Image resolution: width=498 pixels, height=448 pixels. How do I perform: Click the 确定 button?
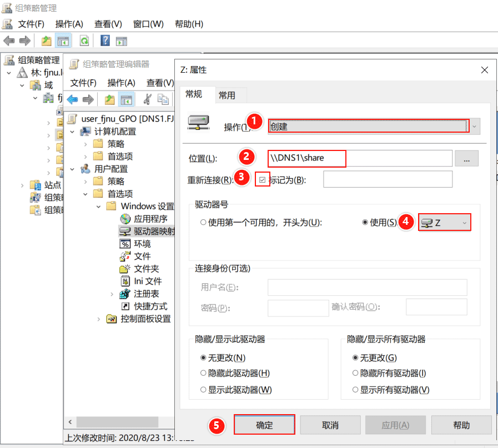tap(264, 425)
